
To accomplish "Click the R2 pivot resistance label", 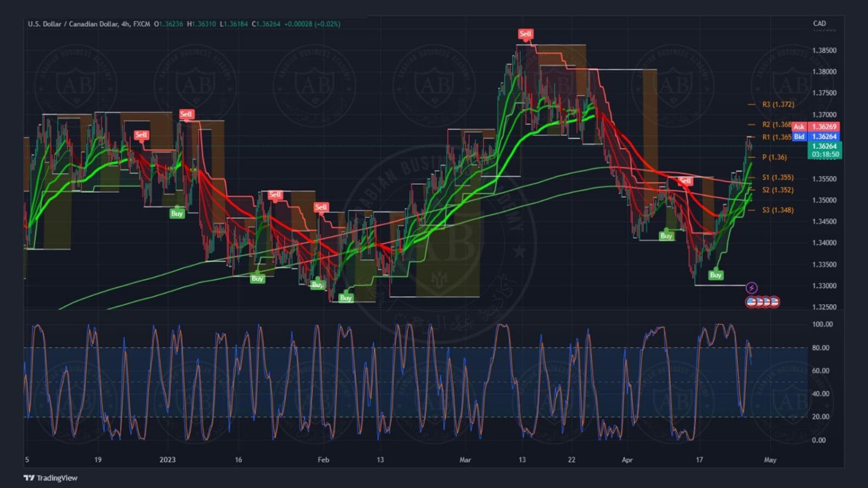I will 777,124.
